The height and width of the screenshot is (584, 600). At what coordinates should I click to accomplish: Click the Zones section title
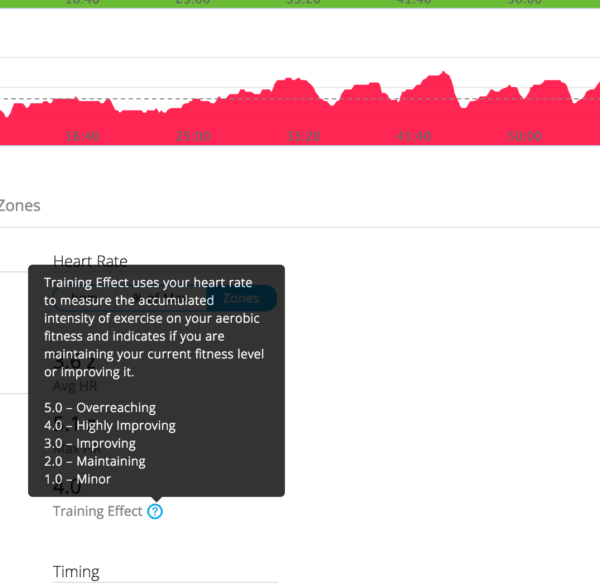click(x=19, y=206)
